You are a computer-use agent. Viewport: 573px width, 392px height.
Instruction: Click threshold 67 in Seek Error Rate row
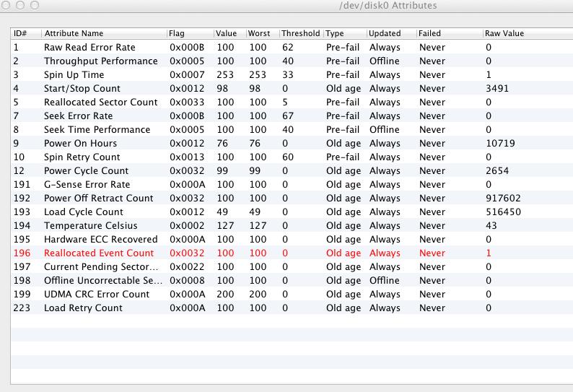point(288,116)
